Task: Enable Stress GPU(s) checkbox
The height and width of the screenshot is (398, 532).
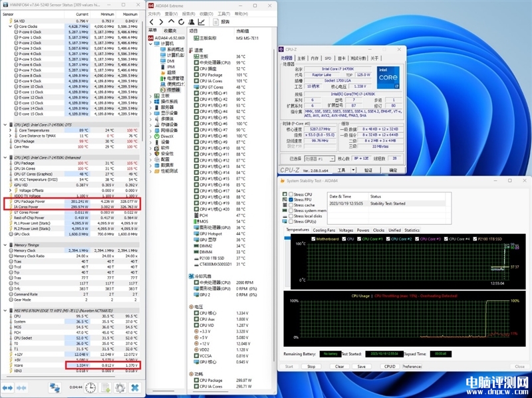Action: pyautogui.click(x=291, y=221)
